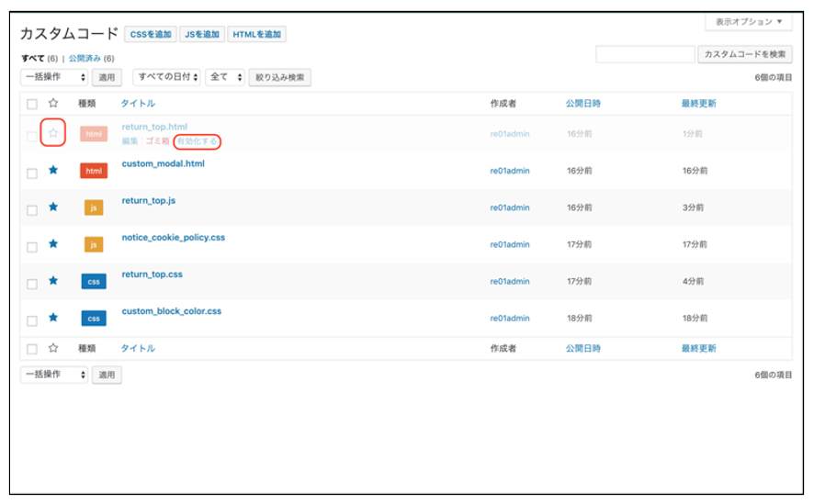The height and width of the screenshot is (504, 814).
Task: Click ゴミ箱 link under return_top.html
Action: coord(157,141)
